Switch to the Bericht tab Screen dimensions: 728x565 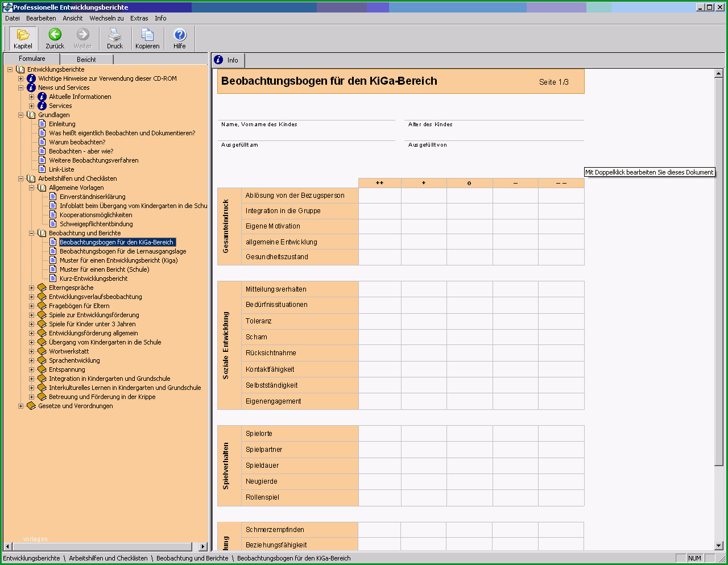click(x=86, y=59)
